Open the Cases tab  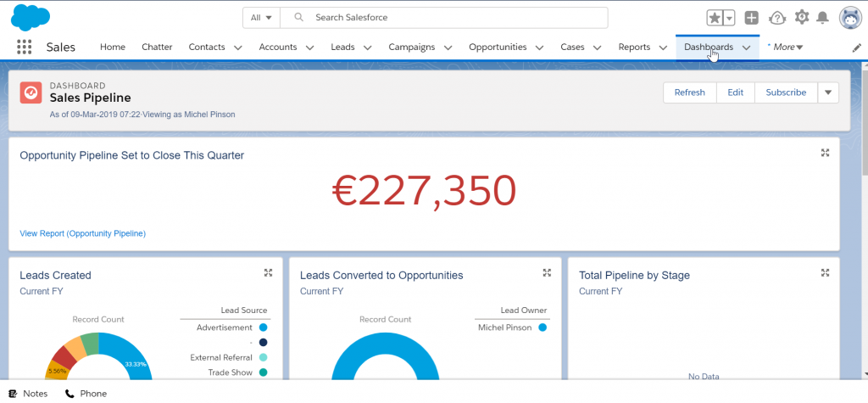click(572, 48)
